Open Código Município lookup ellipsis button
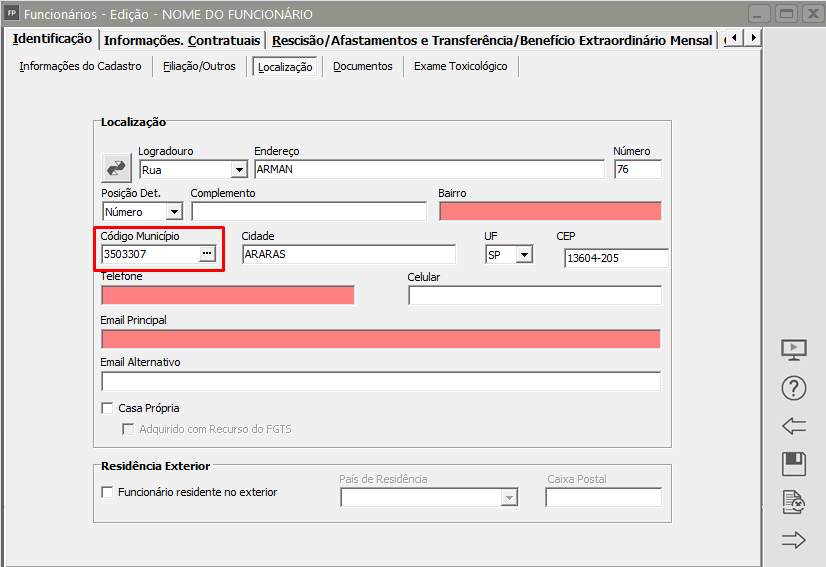Viewport: 826px width, 567px height. click(206, 255)
